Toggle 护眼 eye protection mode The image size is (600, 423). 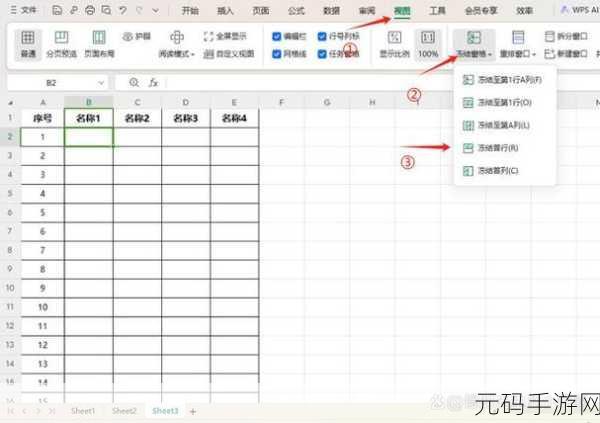pos(137,36)
